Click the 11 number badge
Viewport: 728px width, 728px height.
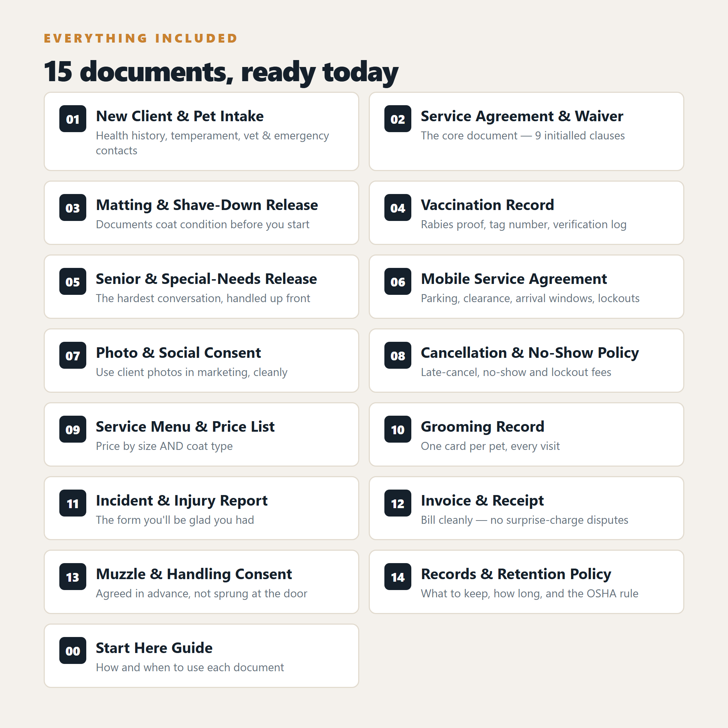click(x=73, y=503)
